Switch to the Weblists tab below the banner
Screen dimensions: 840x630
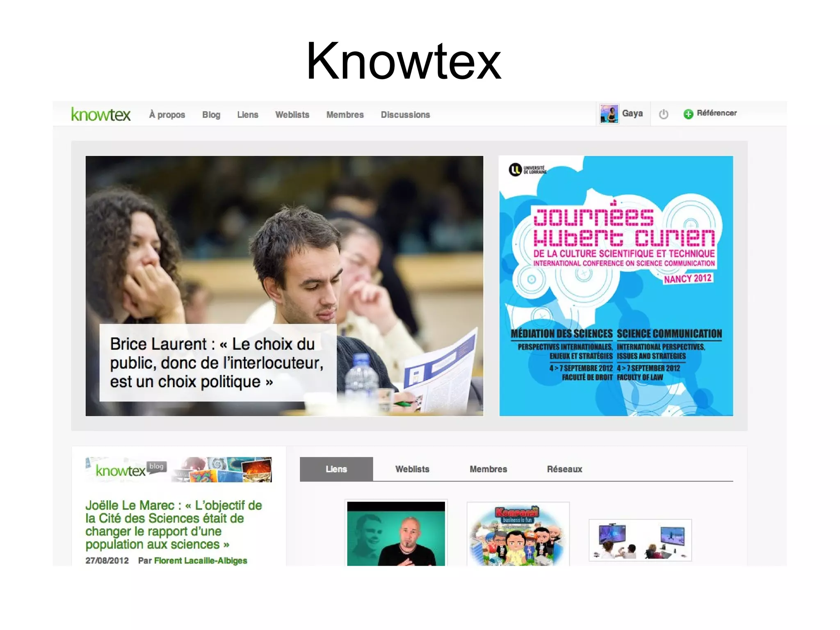click(412, 469)
